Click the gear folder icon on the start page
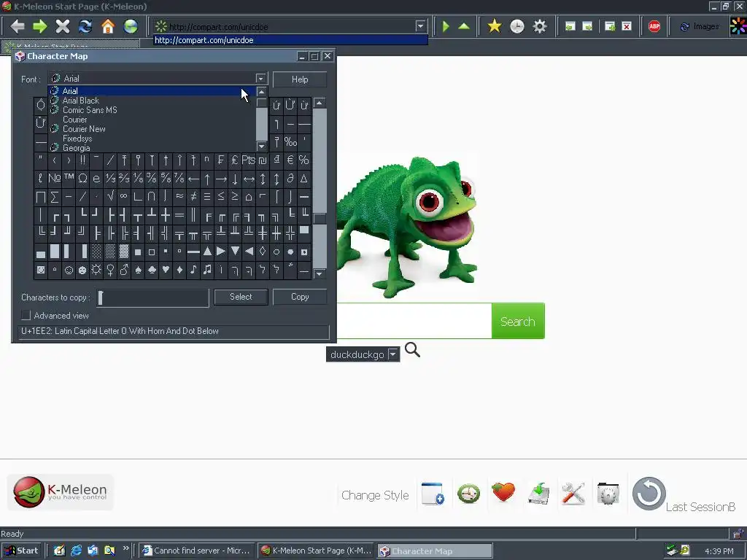 (608, 494)
